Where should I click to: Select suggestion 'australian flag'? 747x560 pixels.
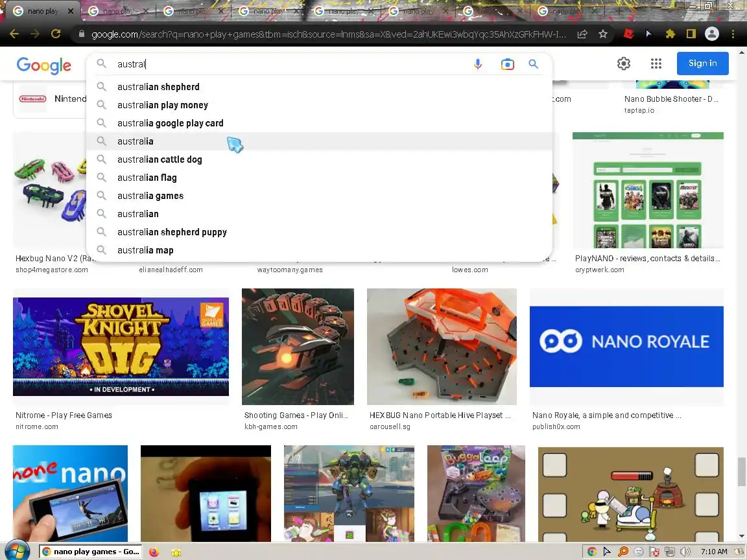[x=319, y=178]
